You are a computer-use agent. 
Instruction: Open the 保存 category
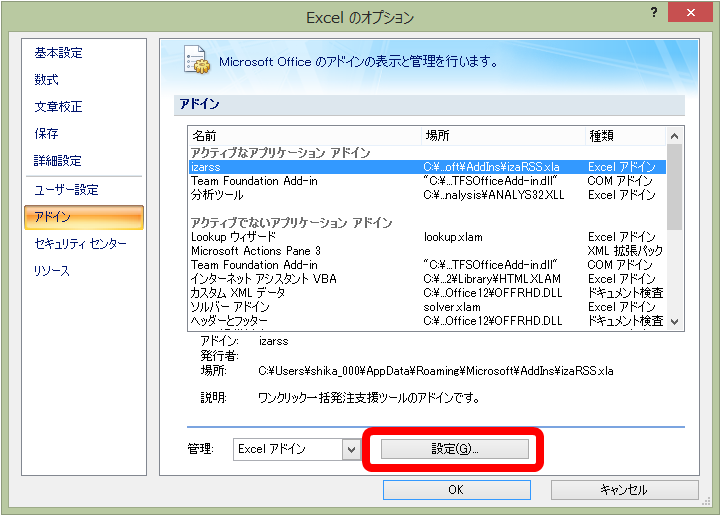pos(46,133)
